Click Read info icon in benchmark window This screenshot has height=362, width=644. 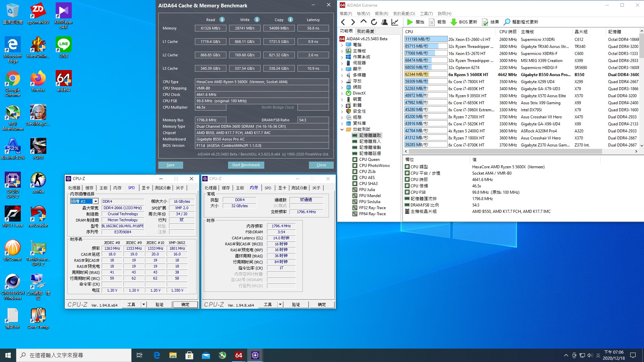222,19
